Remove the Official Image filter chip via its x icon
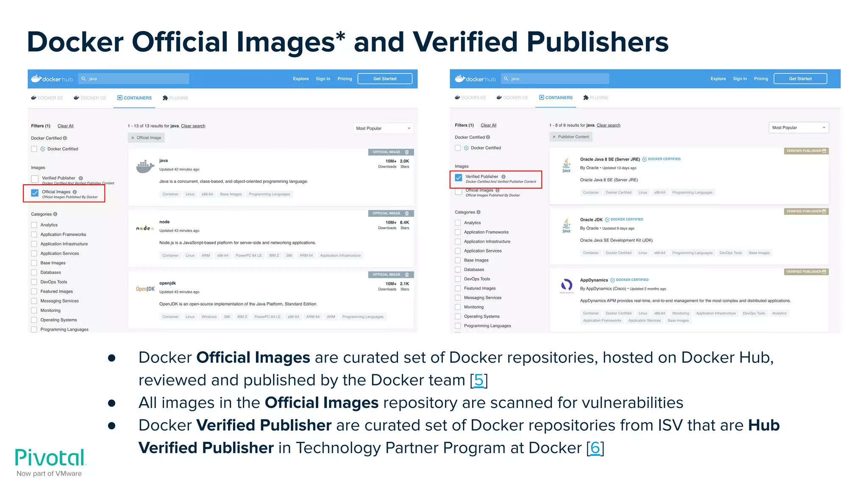 (x=133, y=138)
